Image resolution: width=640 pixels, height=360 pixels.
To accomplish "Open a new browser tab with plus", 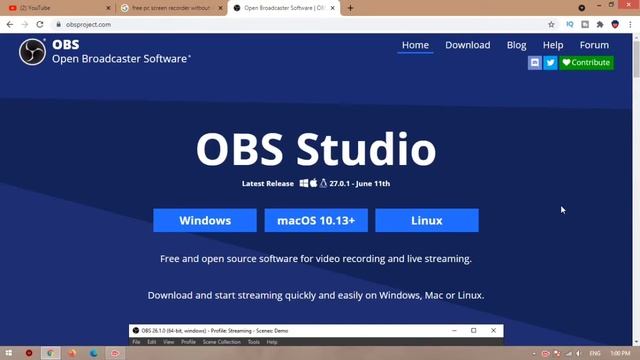I will 351,8.
